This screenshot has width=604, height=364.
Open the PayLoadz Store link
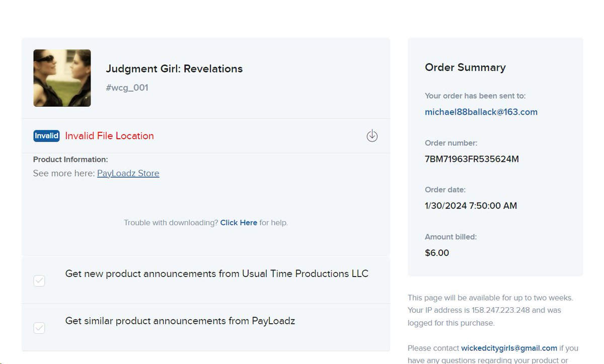pyautogui.click(x=128, y=173)
